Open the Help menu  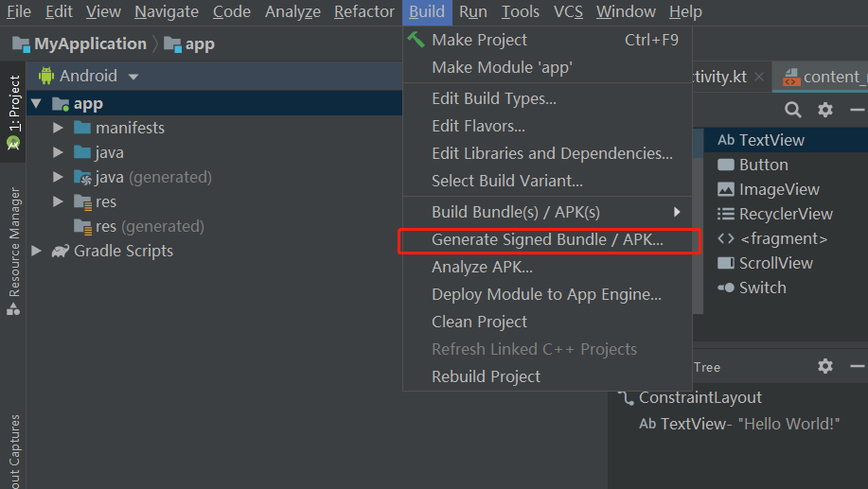pos(685,11)
